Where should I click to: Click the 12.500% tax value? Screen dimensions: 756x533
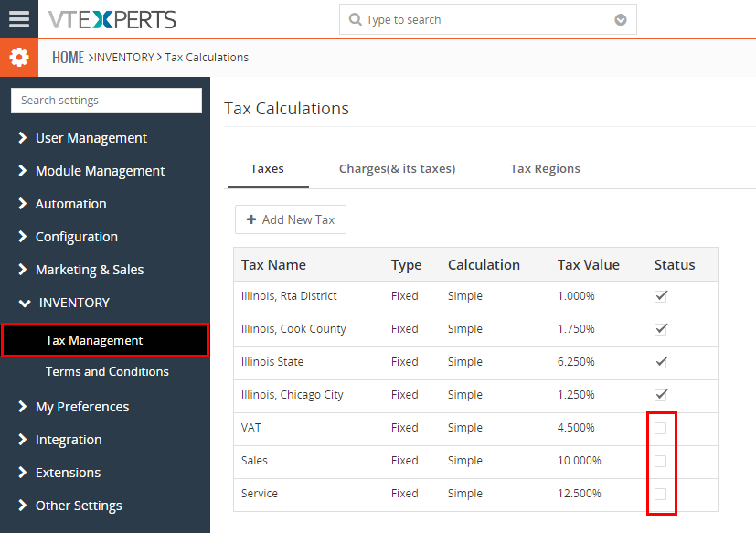coord(579,493)
